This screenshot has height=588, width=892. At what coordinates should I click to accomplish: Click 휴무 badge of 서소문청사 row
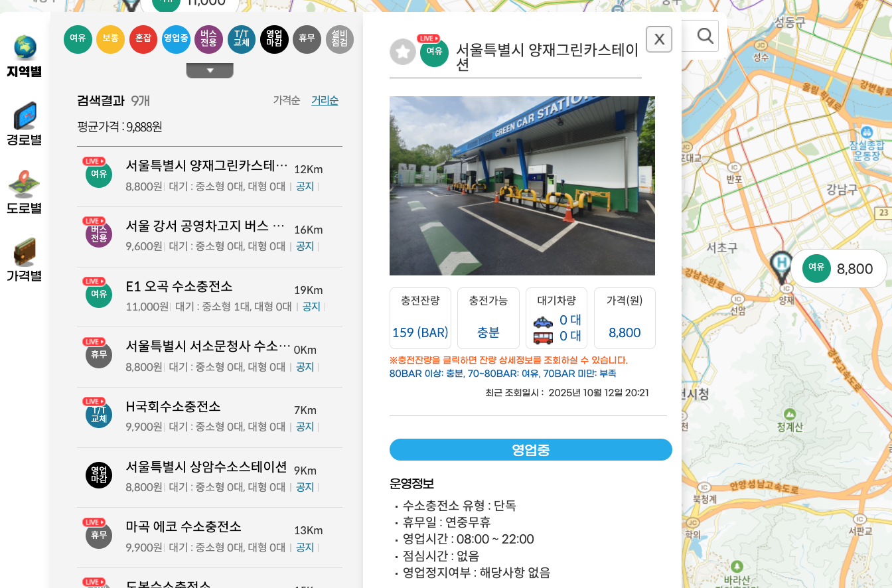coord(98,354)
